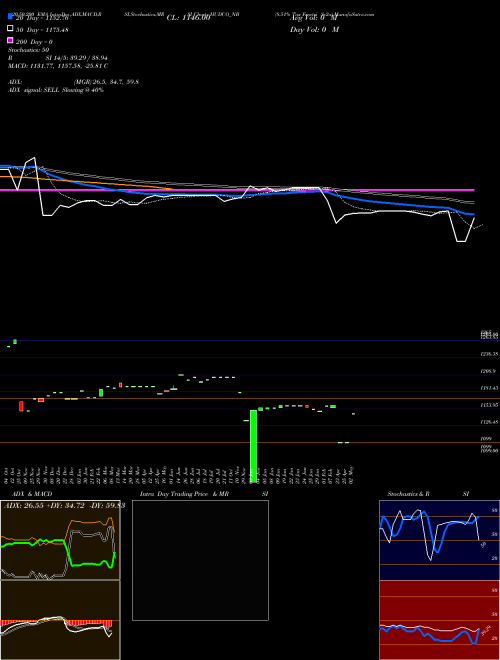The image size is (500, 660).
Task: Click the 'ADX: 26.55 +DY: 34.72' header in ADX panel
Action: (45, 505)
